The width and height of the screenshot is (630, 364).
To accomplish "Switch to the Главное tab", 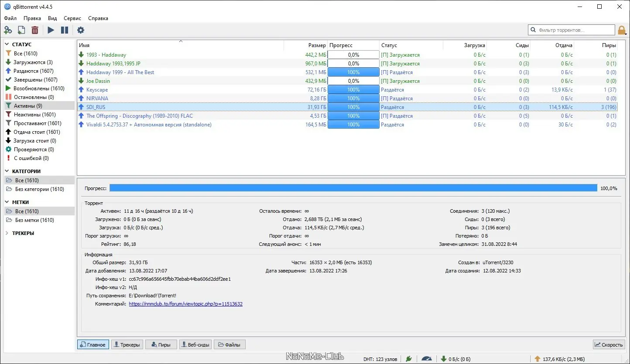I will click(x=93, y=345).
